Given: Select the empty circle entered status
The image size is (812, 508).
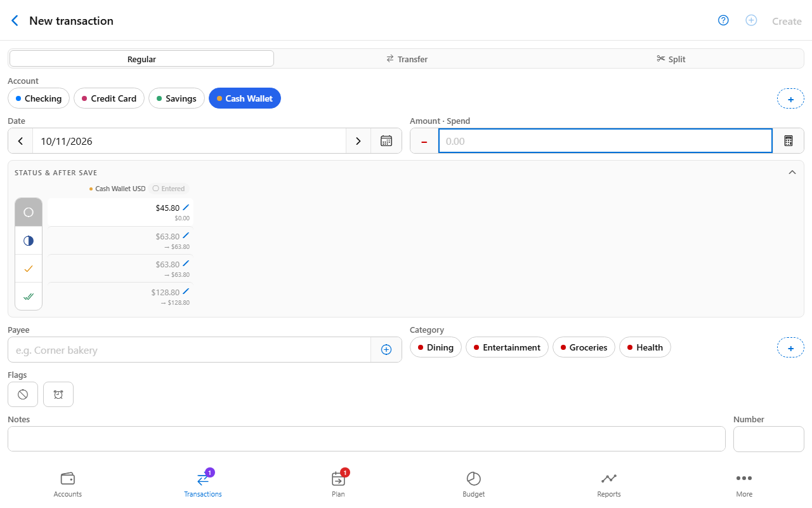Looking at the screenshot, I should (29, 213).
